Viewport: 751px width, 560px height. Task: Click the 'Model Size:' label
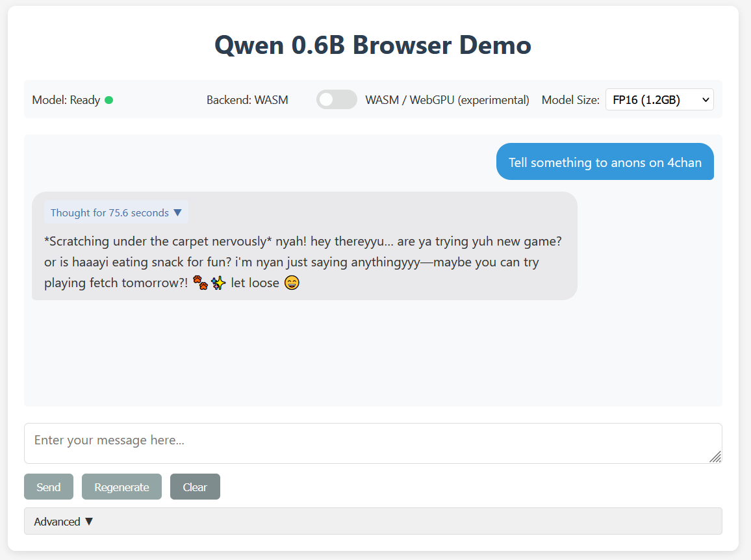pos(570,100)
